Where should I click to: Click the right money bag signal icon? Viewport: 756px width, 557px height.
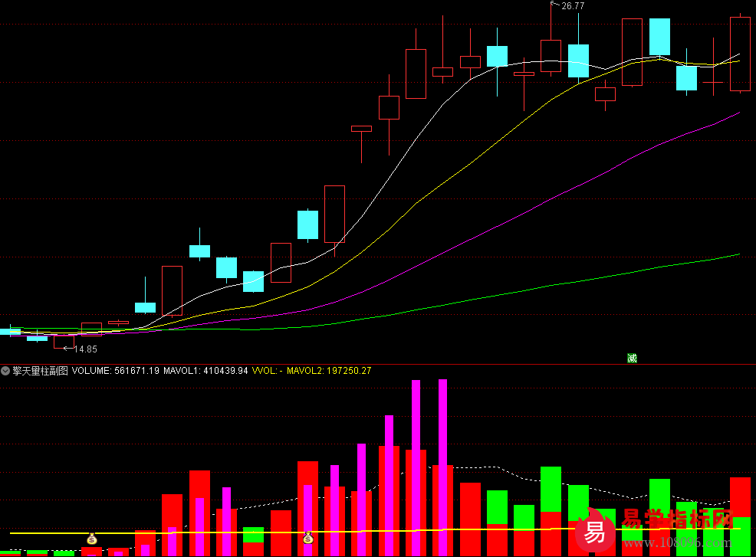point(307,538)
